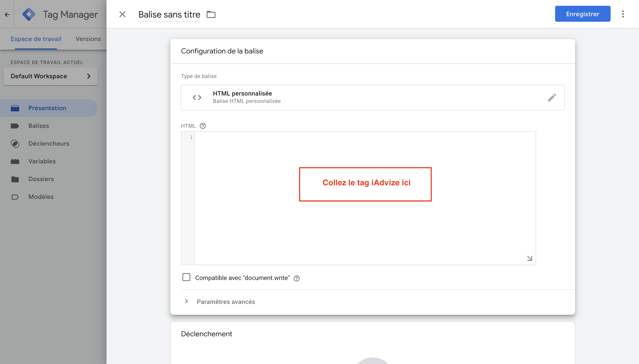Image resolution: width=639 pixels, height=364 pixels.
Task: Click help icon beside document.write option
Action: 296,278
